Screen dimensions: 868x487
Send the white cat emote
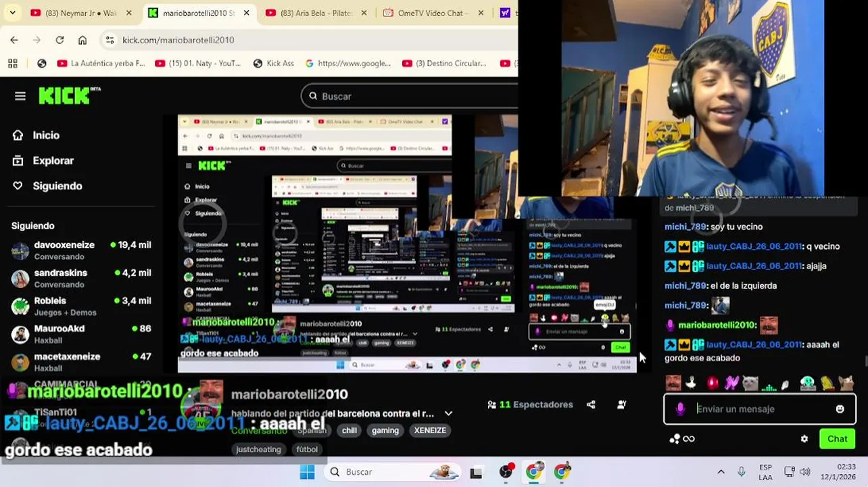[750, 383]
